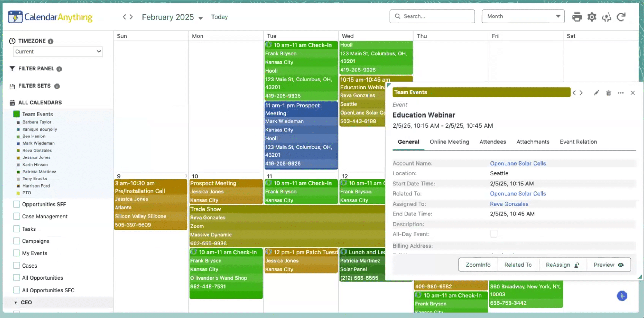The height and width of the screenshot is (318, 644).
Task: Click the Team Events popup header bar
Action: (x=481, y=92)
